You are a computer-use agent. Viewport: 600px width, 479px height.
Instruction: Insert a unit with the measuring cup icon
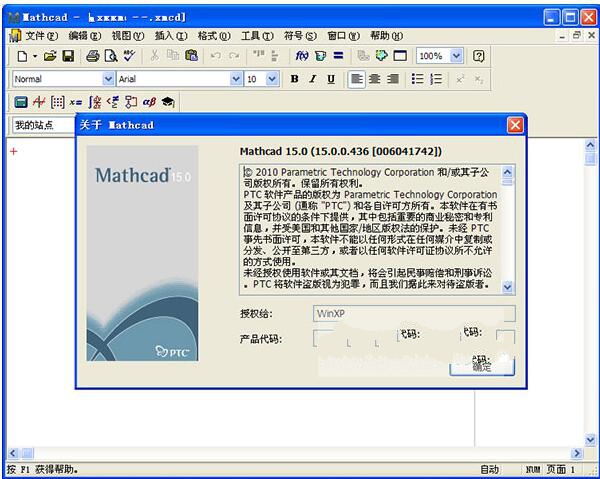(320, 56)
